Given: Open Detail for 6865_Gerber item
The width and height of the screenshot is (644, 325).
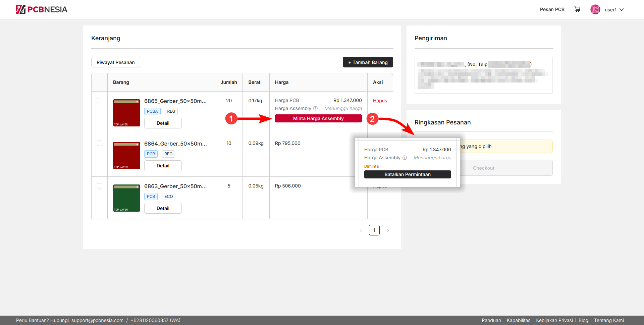Looking at the screenshot, I should (163, 123).
